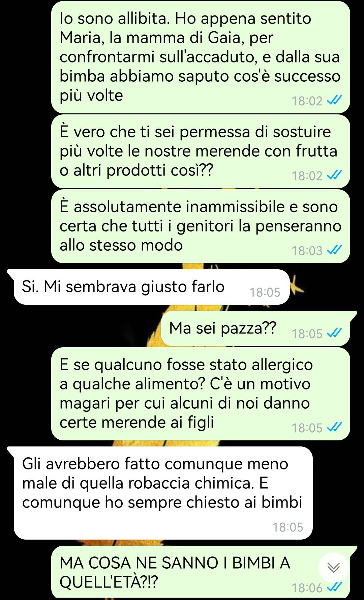Click blue ticks on 'È vero che ti sei permessa' message
Image resolution: width=364 pixels, height=600 pixels.
[335, 175]
